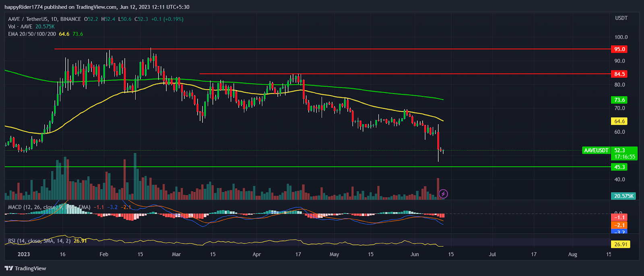The height and width of the screenshot is (276, 644).
Task: Click the Jun label on time axis
Action: [x=415, y=254]
